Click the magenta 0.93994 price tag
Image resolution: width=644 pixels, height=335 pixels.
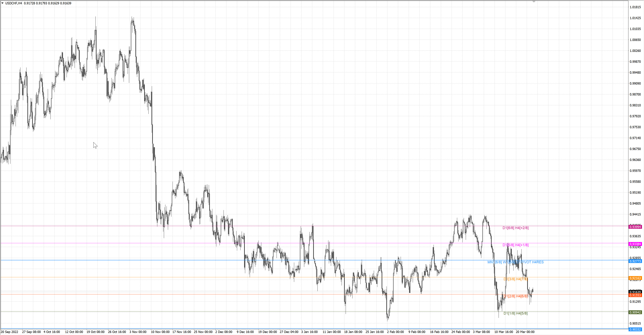coord(635,227)
